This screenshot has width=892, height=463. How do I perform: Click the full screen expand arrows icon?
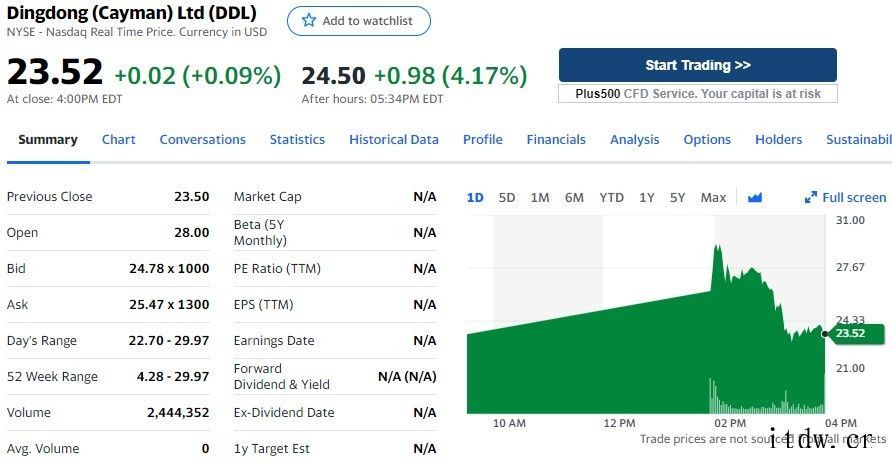pyautogui.click(x=810, y=198)
